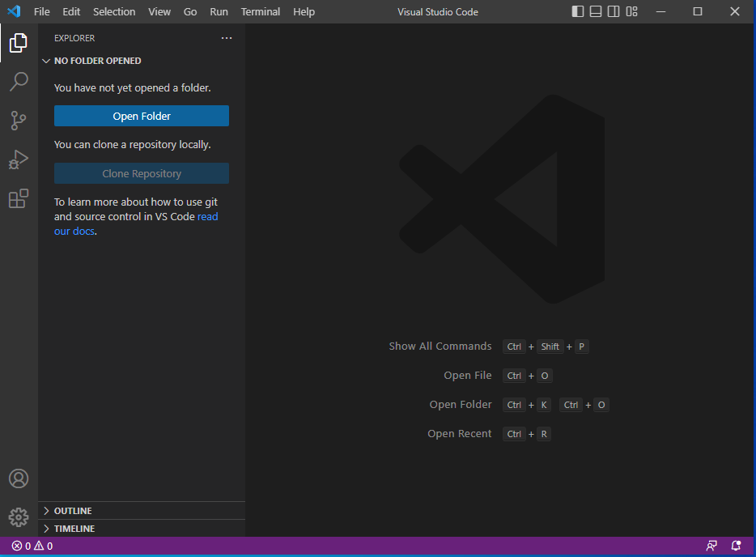
Task: Toggle Primary Side Bar layout icon
Action: coord(578,11)
